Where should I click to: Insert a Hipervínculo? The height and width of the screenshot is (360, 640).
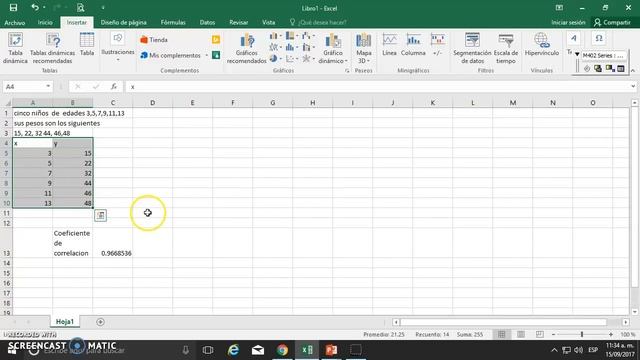click(542, 45)
